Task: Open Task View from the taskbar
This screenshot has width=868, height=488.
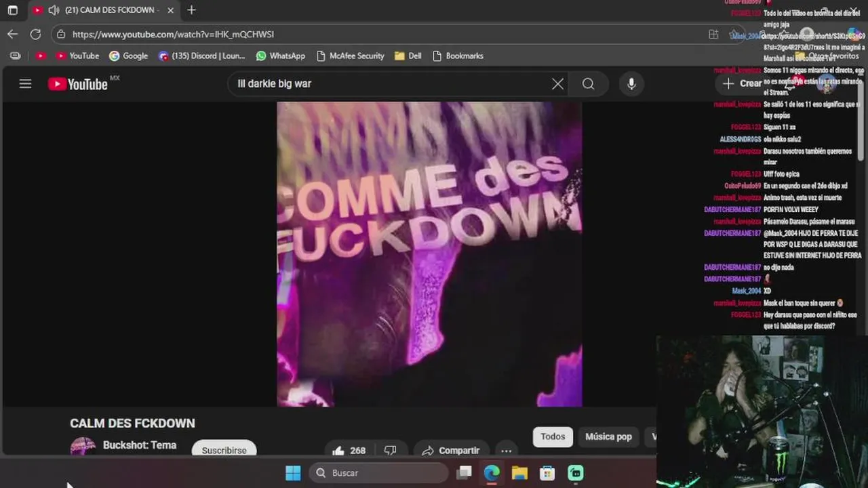Action: (464, 472)
